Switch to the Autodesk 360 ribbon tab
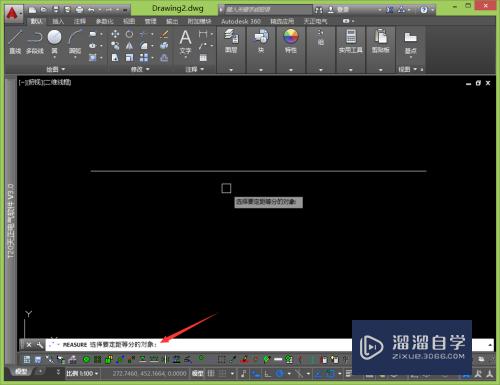The height and width of the screenshot is (385, 500). pos(241,21)
